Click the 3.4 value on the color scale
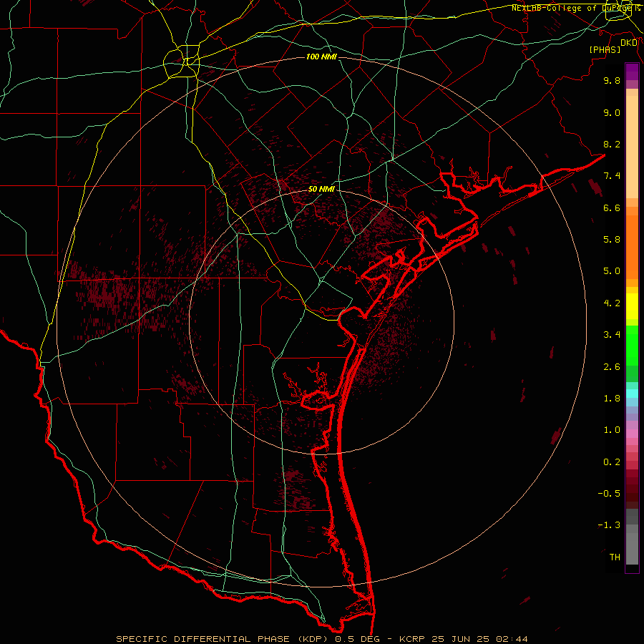Viewport: 644px width, 644px height. [x=612, y=335]
